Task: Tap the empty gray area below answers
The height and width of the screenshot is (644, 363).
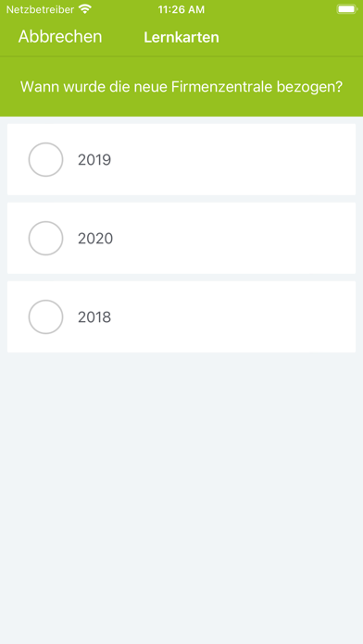Action: [181, 493]
